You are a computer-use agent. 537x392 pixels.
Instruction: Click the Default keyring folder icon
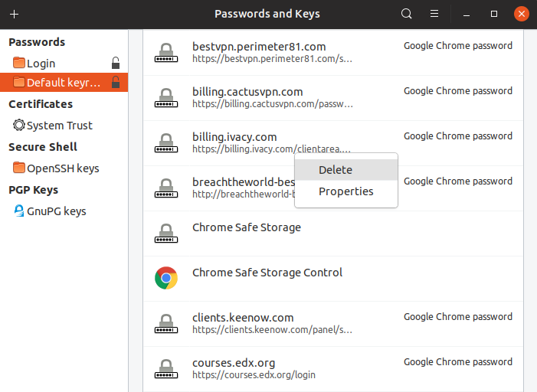tap(19, 82)
